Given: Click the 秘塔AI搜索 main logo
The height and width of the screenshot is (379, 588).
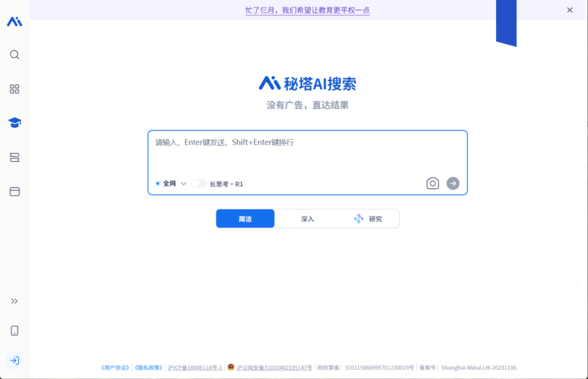Looking at the screenshot, I should 308,84.
